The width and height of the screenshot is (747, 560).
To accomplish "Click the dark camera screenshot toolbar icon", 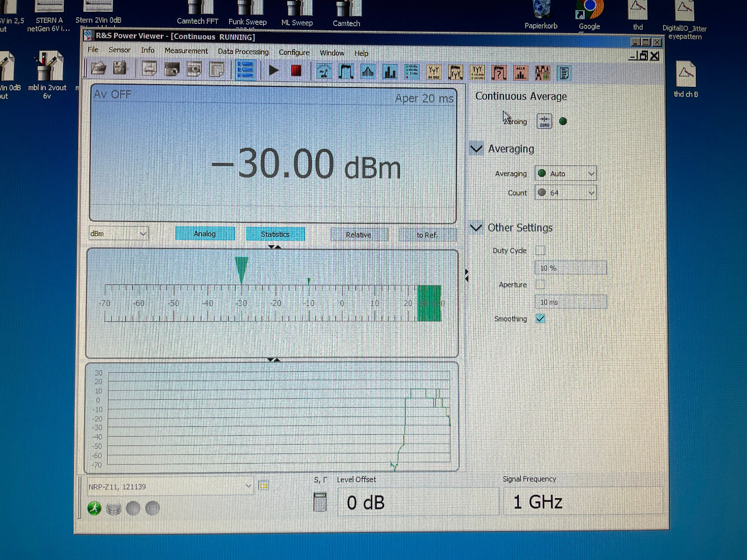I will (x=172, y=70).
